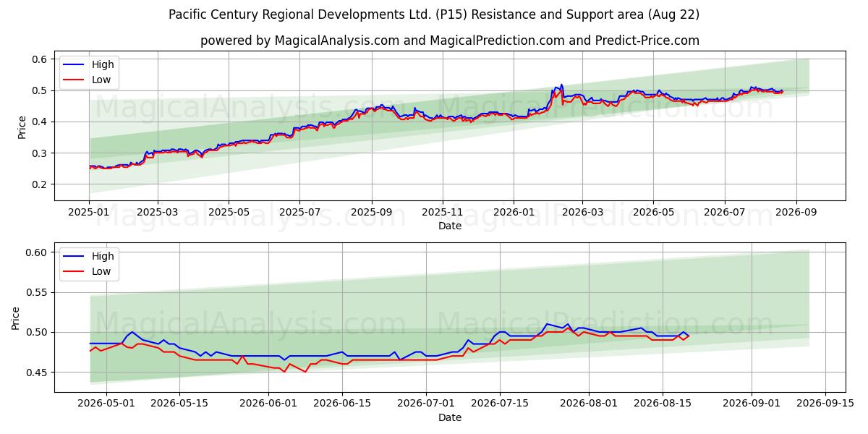Click the top chart x-axis label 2025-09
The image size is (868, 434).
tap(372, 213)
